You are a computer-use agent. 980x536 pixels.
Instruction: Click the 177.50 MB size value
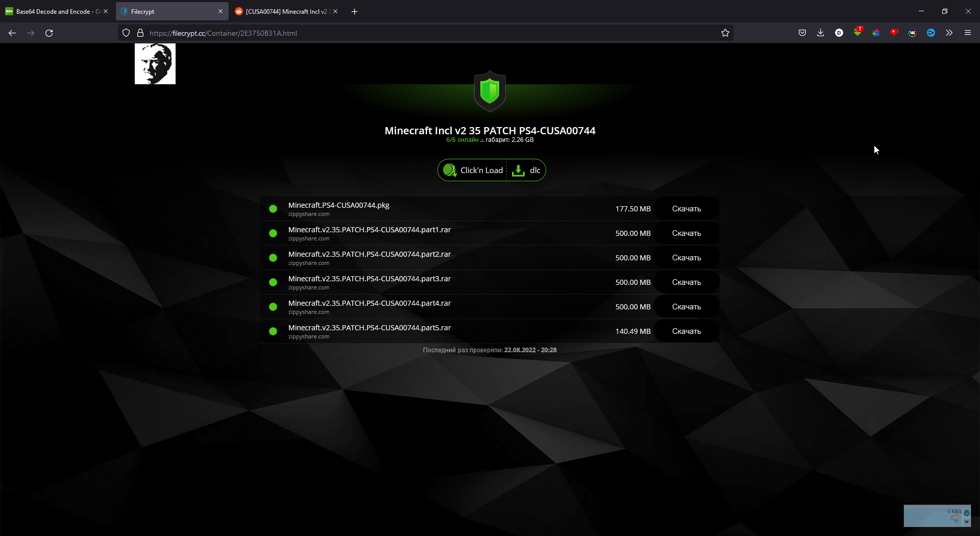(x=633, y=209)
